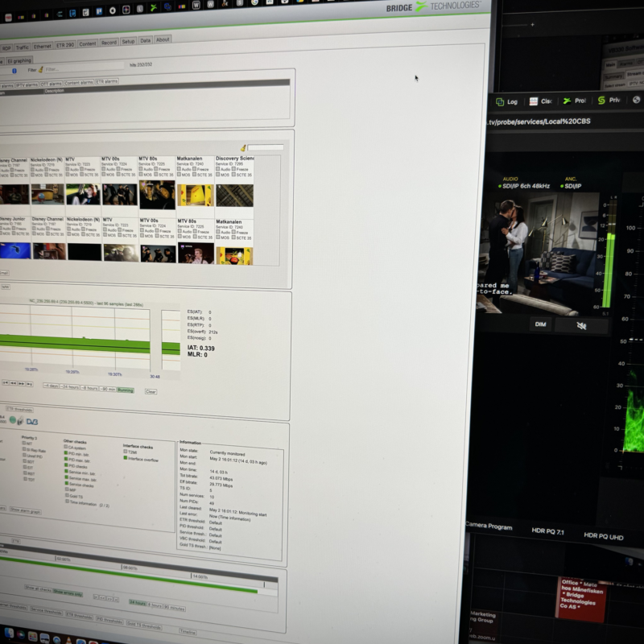Toggle SCTE 35 checkbox on Discovery Science card

(x=233, y=174)
